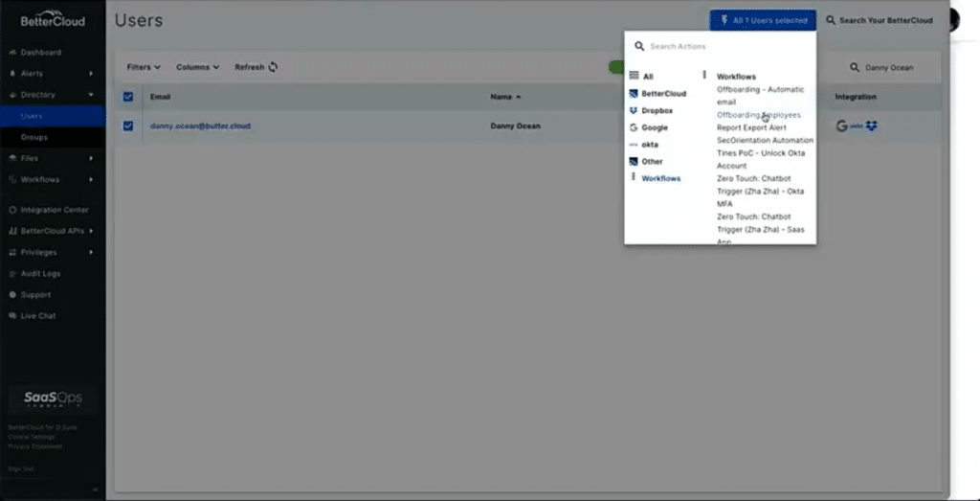The image size is (980, 501).
Task: Choose Offboarding - Automatic email workflow
Action: (761, 96)
